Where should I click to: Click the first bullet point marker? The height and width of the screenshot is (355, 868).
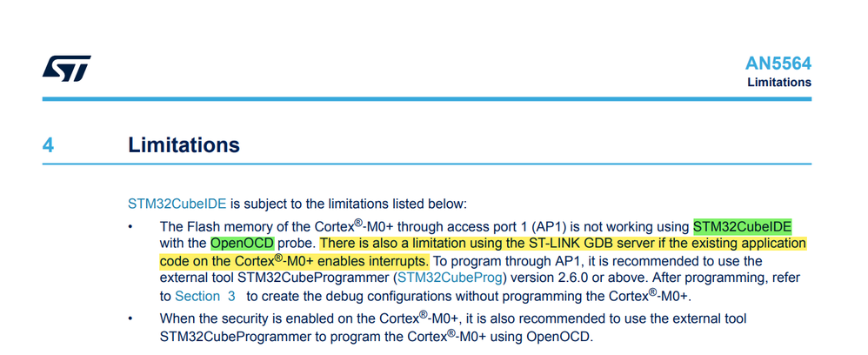(x=130, y=226)
